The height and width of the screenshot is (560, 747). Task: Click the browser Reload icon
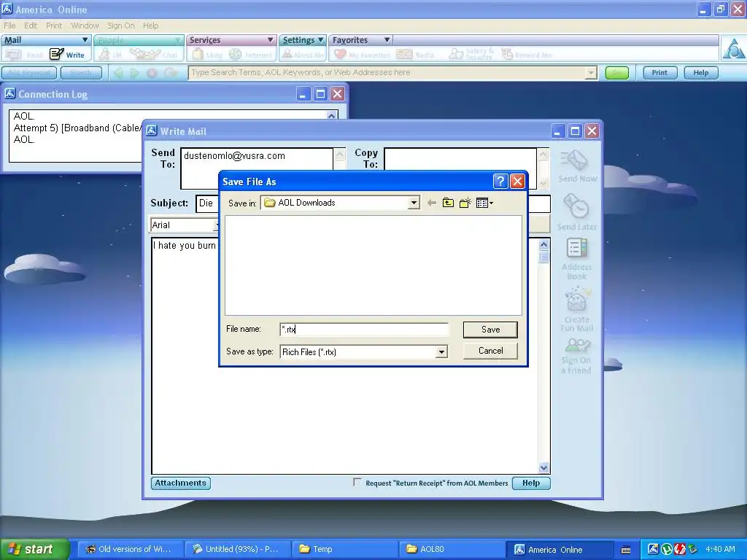(170, 73)
